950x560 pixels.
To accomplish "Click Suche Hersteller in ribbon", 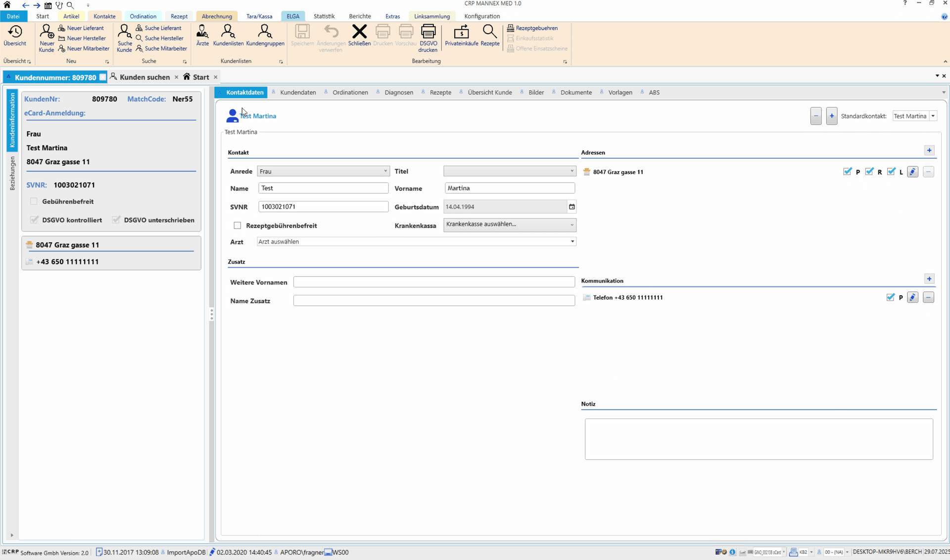I will (x=159, y=38).
